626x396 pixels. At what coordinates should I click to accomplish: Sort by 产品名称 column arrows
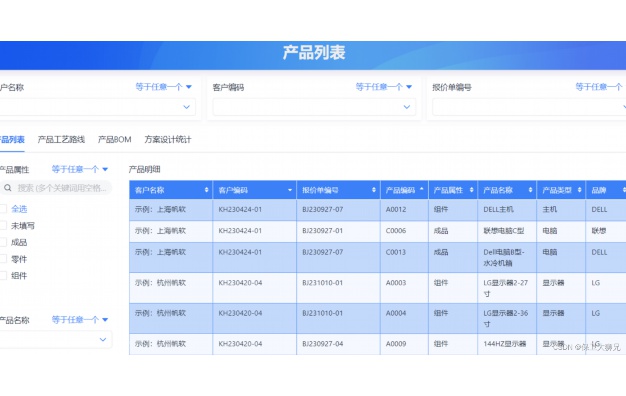531,190
